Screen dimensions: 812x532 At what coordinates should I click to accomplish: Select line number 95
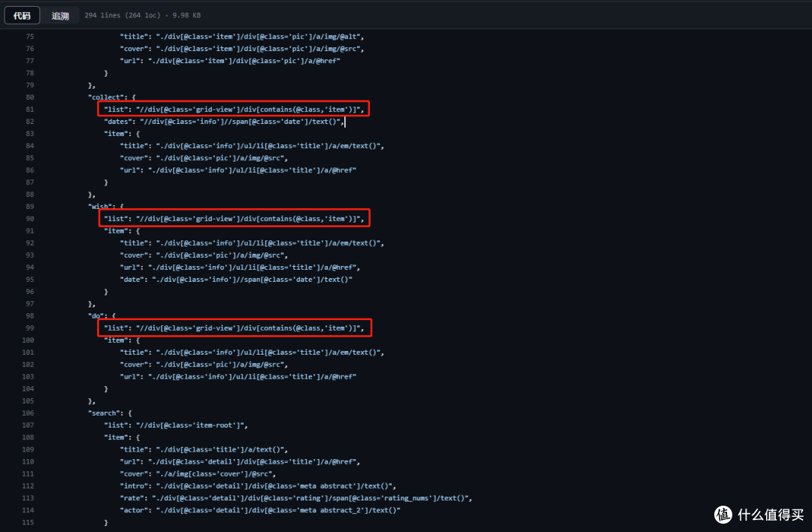29,280
